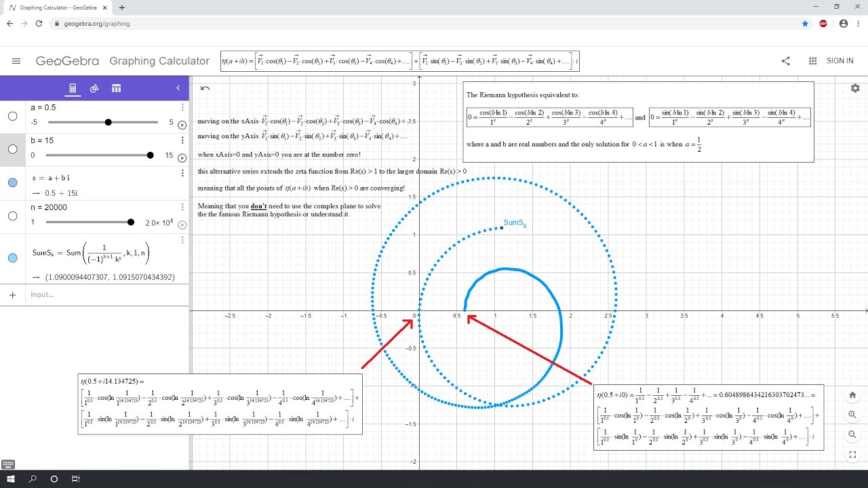
Task: Collapse the algebra panel with left chevron
Action: pyautogui.click(x=178, y=88)
